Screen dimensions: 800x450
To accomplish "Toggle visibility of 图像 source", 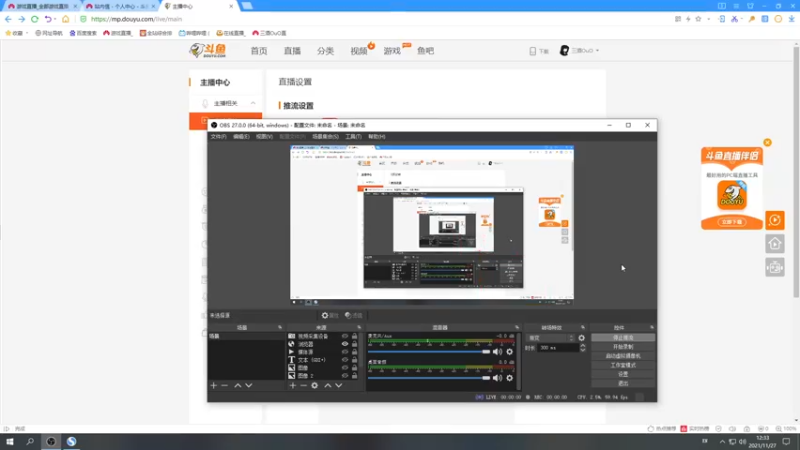I will click(345, 368).
